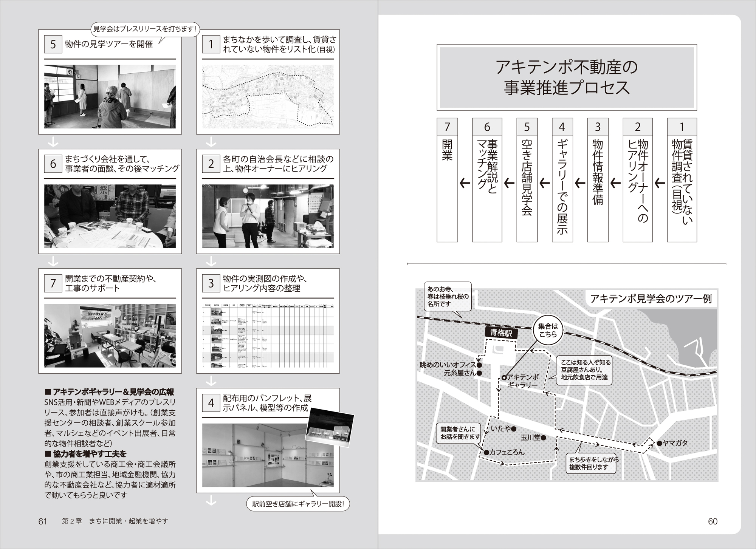Click the left arrow between process boxes 1 and 2
The height and width of the screenshot is (549, 756).
[x=660, y=184]
